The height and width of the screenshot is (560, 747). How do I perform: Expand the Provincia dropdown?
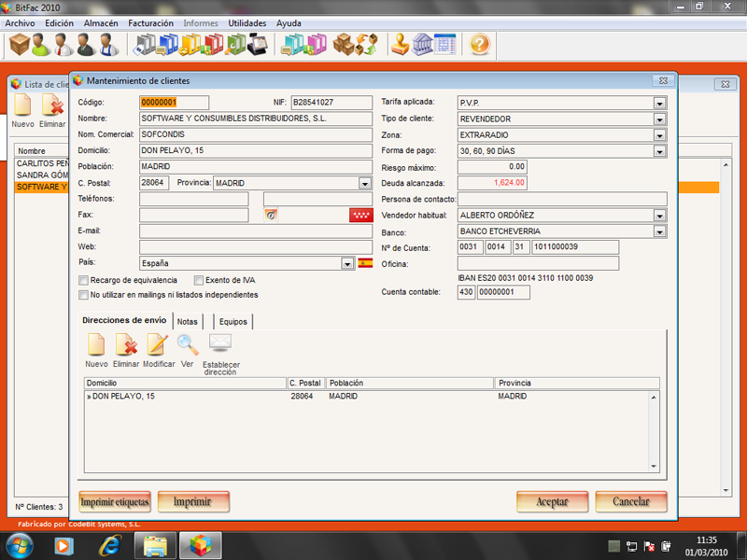pyautogui.click(x=365, y=183)
